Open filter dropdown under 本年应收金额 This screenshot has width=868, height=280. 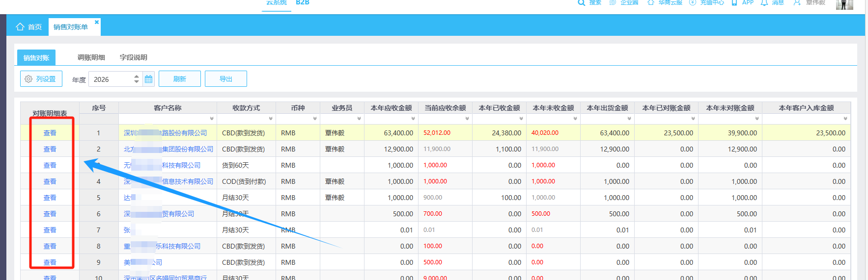point(413,119)
